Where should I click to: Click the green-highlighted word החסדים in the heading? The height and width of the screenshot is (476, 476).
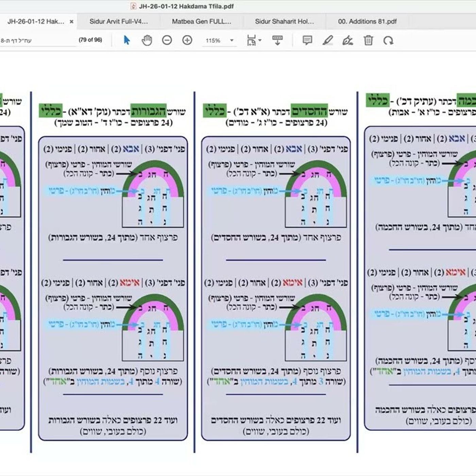309,111
